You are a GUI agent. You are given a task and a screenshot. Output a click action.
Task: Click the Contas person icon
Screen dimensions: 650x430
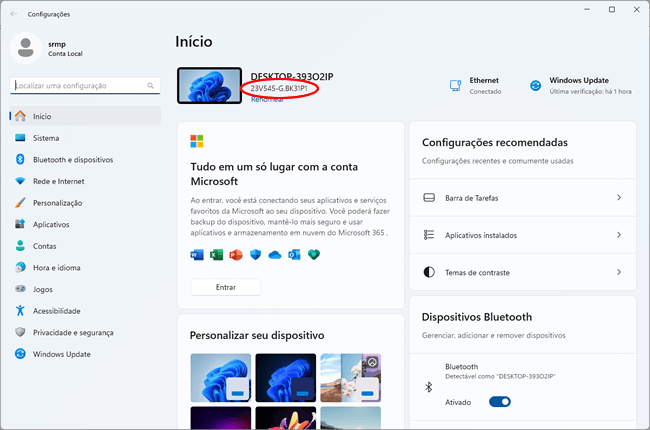[x=20, y=245]
